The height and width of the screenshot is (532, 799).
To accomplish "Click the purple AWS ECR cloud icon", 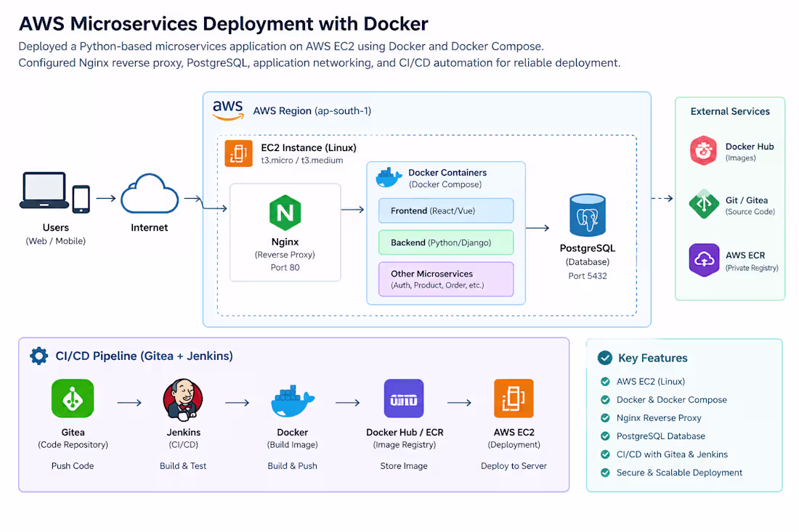I will click(704, 260).
